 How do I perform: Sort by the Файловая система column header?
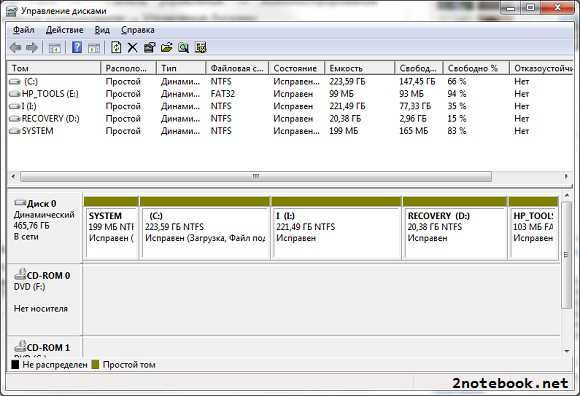point(237,68)
